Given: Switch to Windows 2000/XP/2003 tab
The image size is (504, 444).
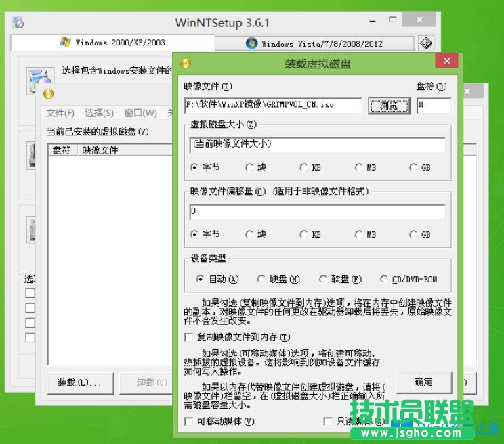Looking at the screenshot, I should tap(113, 43).
